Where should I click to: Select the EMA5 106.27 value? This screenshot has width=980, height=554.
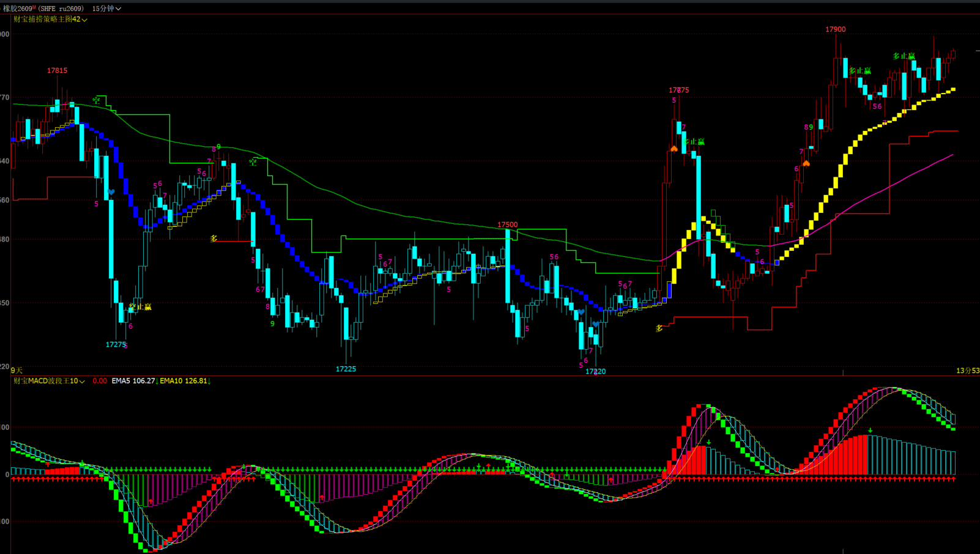133,381
